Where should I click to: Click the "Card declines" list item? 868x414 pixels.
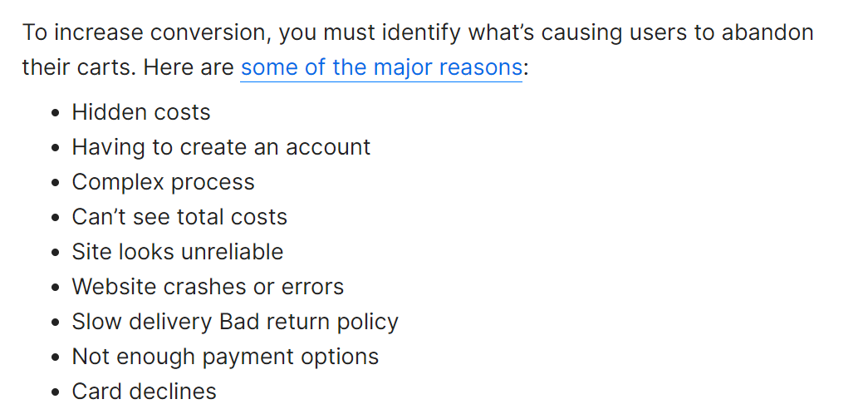pos(144,392)
